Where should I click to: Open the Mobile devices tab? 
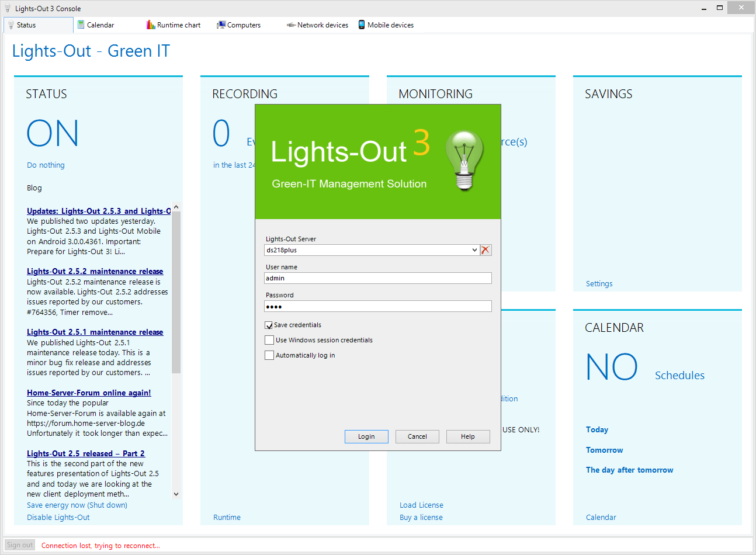point(390,25)
